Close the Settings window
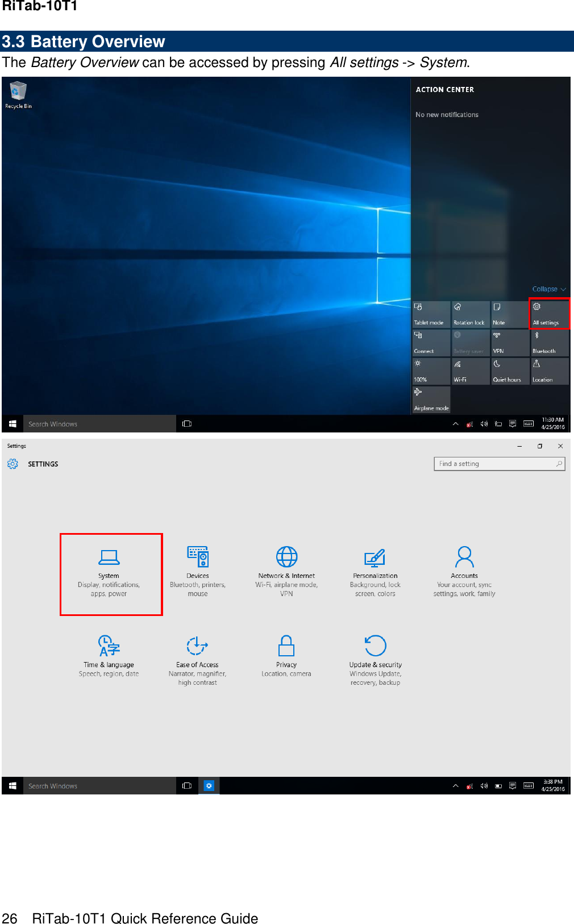The width and height of the screenshot is (574, 924). (560, 447)
